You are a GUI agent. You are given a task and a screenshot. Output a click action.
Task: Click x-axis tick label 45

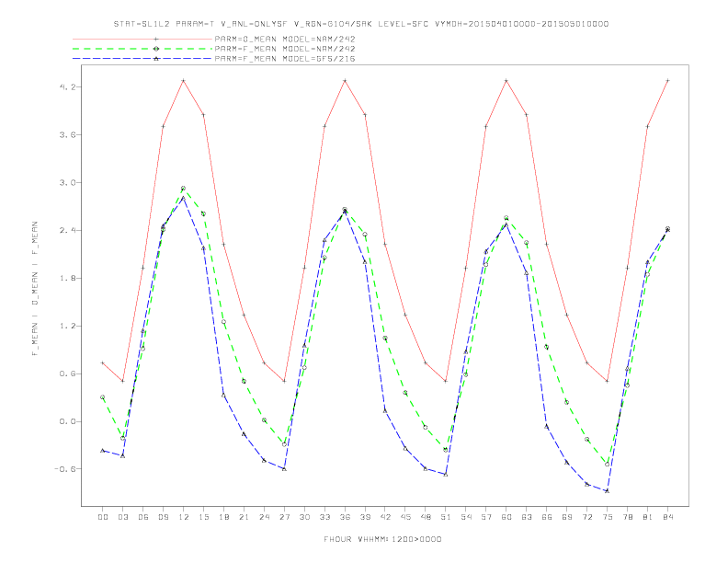point(405,517)
